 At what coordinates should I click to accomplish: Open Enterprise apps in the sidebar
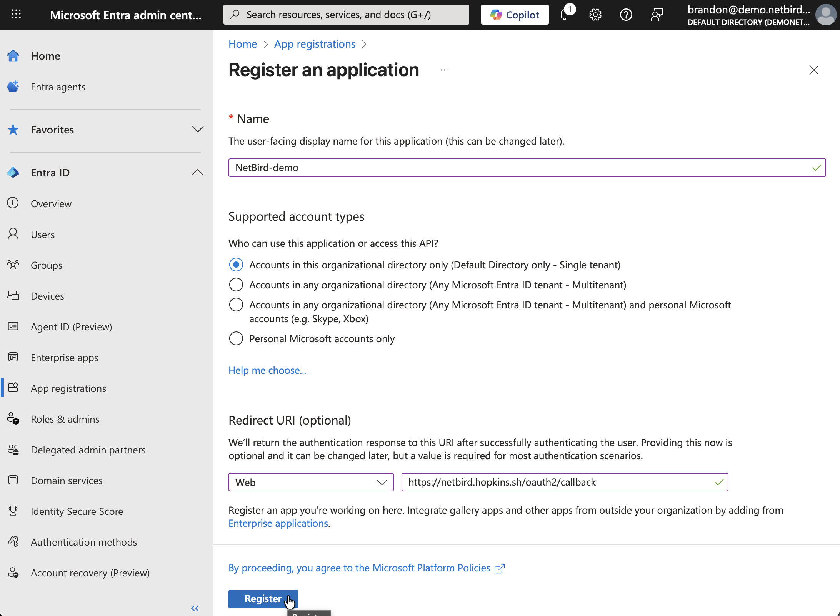64,357
